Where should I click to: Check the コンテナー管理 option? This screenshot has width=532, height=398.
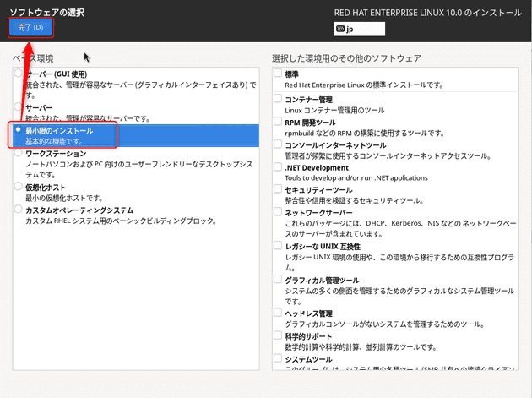278,99
